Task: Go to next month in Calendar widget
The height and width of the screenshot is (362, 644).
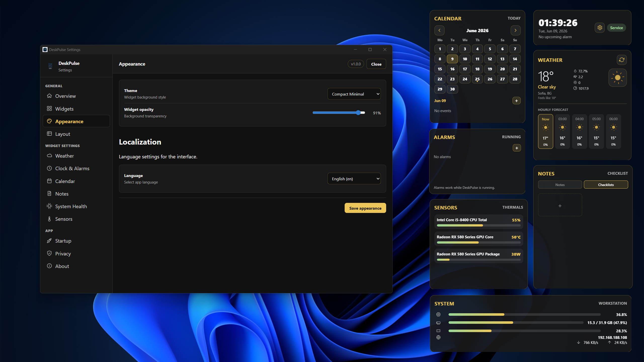Action: pos(515,30)
